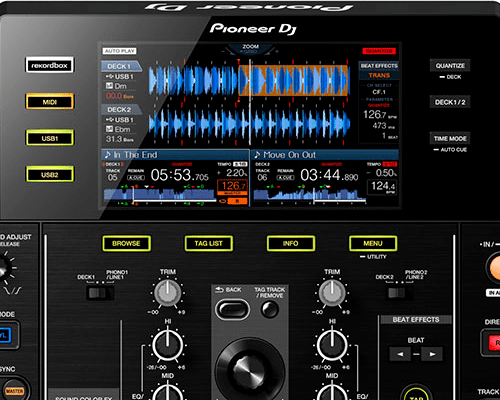500x400 pixels.
Task: Switch decks with the DECK1/2 button
Action: pos(450,102)
